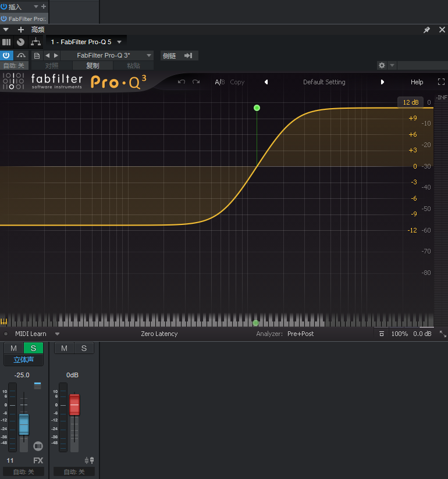Add insert with plus next to 插入
Screen dimensions: 448x479
pyautogui.click(x=44, y=6)
